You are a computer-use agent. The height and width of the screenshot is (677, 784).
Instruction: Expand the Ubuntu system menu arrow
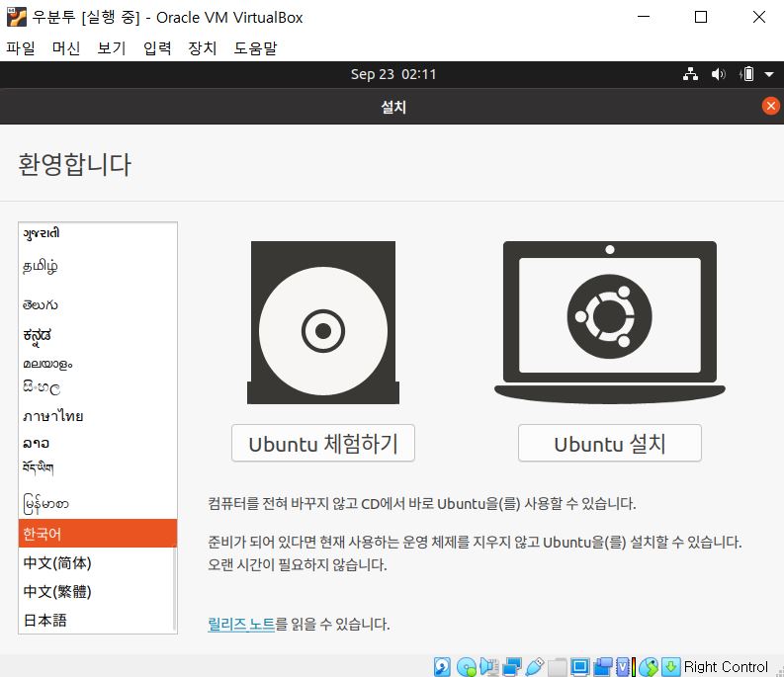769,74
